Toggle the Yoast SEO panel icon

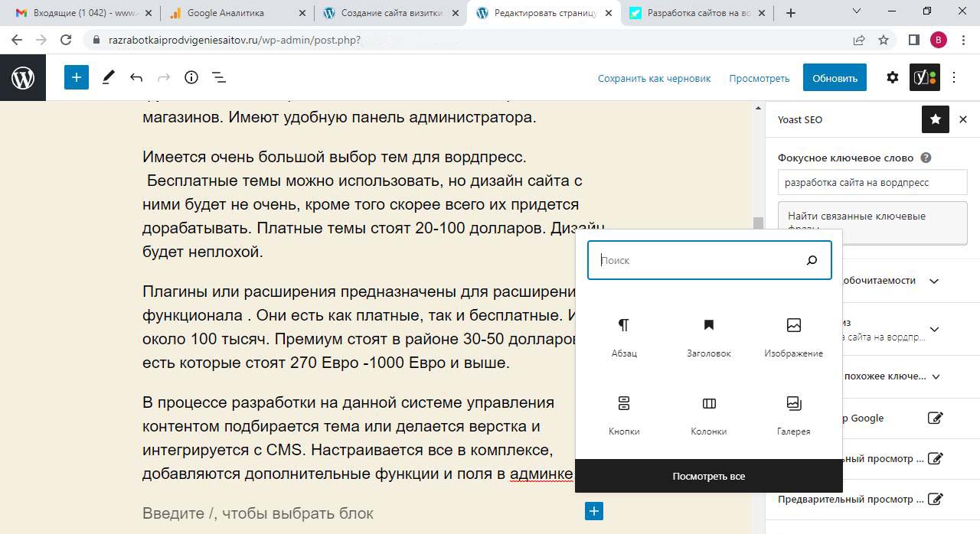pos(924,77)
